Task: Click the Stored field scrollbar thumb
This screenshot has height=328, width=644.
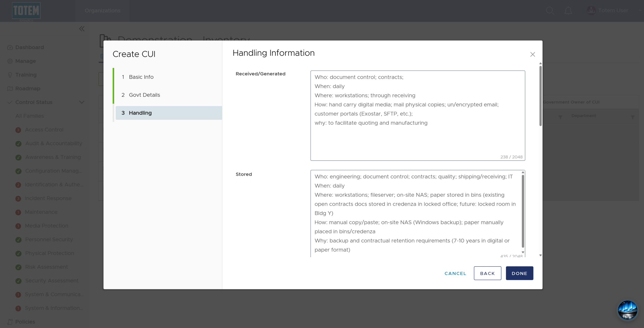Action: pyautogui.click(x=523, y=211)
